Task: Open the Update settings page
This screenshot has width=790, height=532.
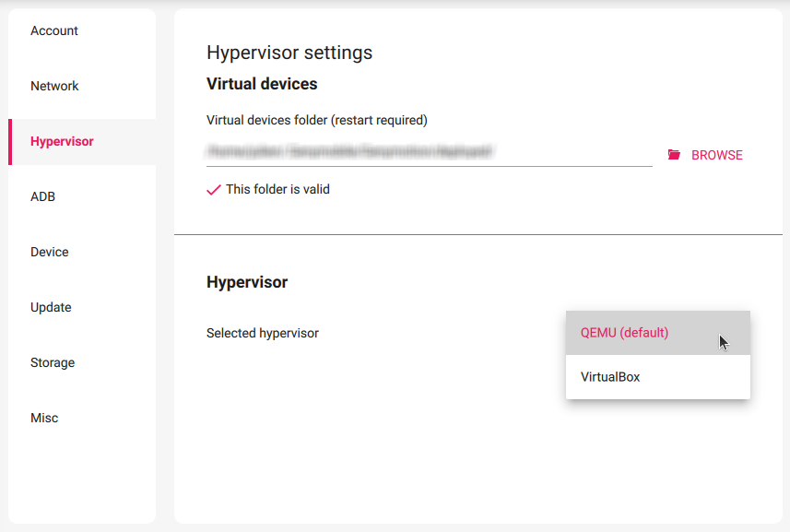Action: 51,307
